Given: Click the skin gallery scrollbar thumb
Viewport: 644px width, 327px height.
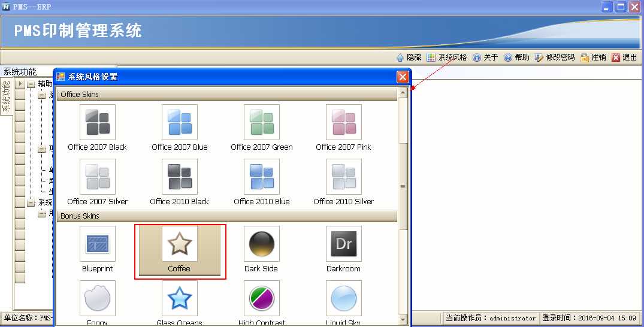Looking at the screenshot, I should coord(403,186).
